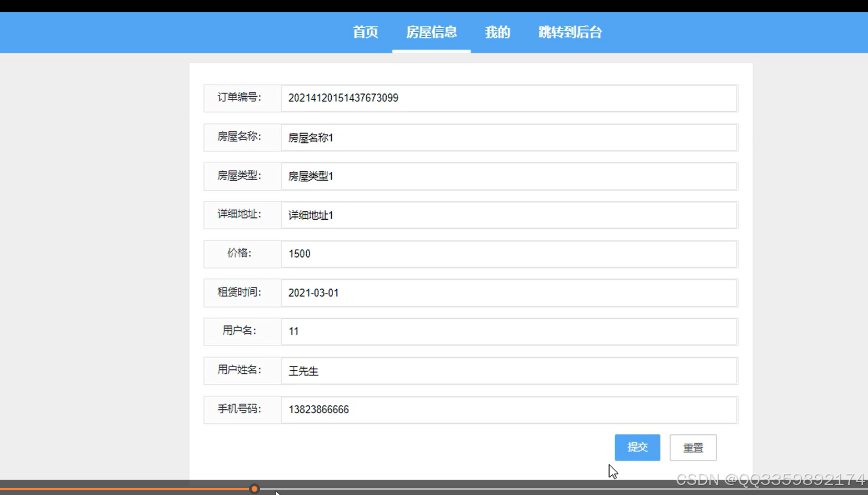This screenshot has height=495, width=868.
Task: Click the 详细地址: label
Action: click(x=240, y=214)
